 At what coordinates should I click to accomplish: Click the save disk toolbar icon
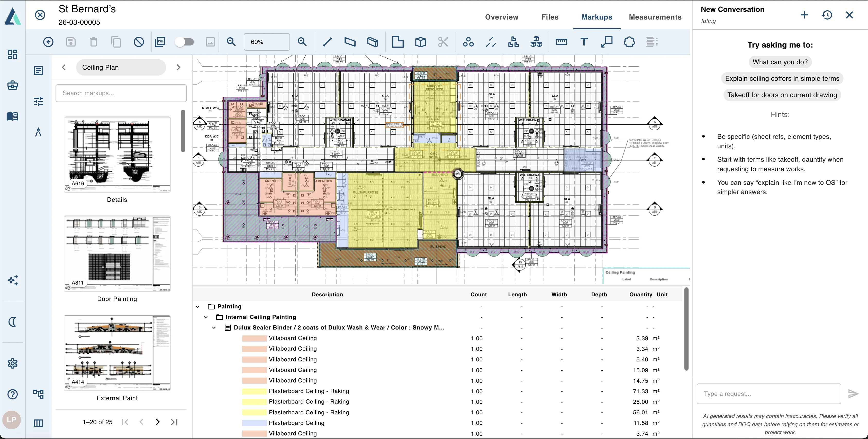(x=71, y=42)
